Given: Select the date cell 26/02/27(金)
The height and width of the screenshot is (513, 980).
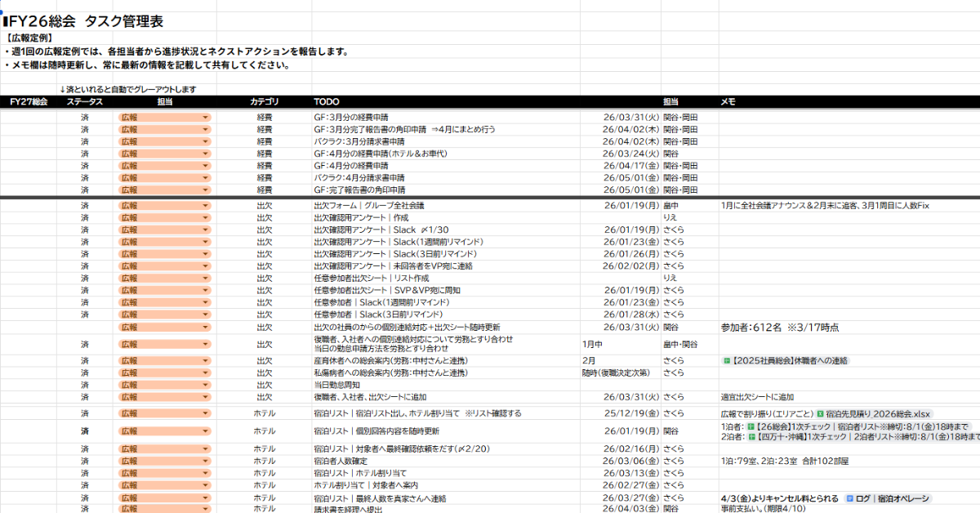Looking at the screenshot, I should [631, 485].
